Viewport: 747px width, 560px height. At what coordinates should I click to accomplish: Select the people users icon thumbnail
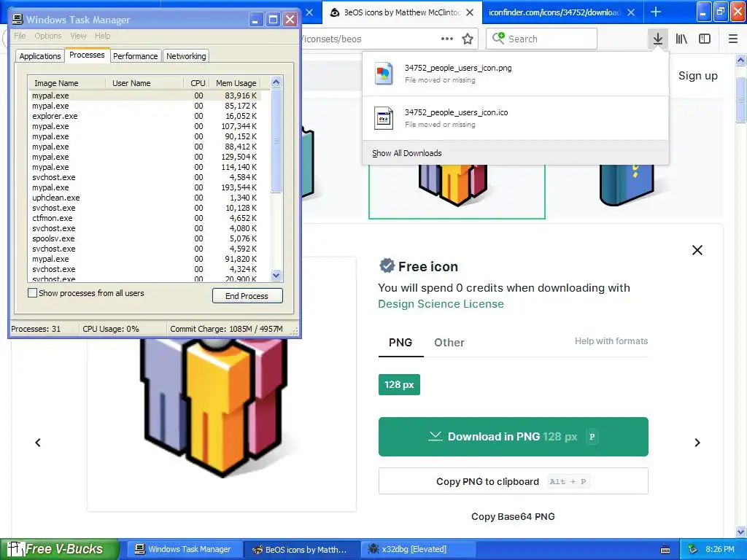click(457, 190)
